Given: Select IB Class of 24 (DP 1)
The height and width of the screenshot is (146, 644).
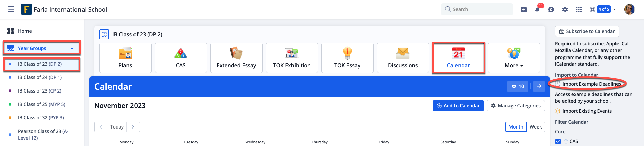Looking at the screenshot, I should click(x=40, y=77).
